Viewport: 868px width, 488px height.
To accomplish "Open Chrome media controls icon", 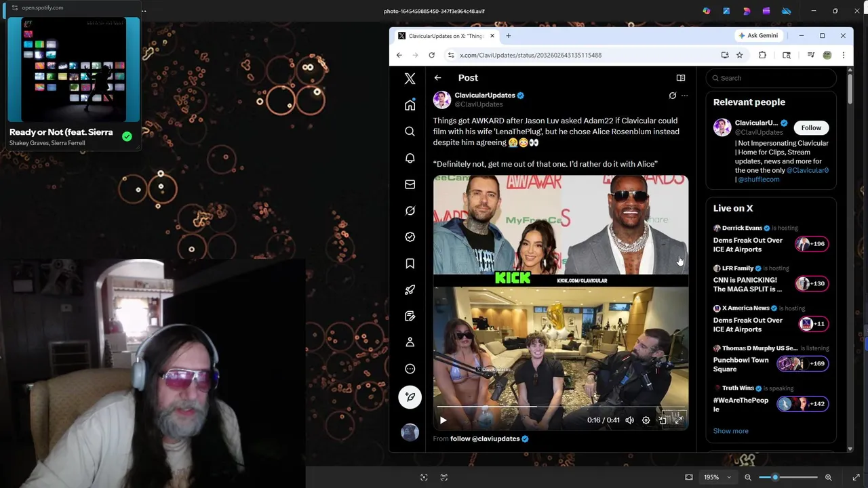I will pyautogui.click(x=810, y=55).
